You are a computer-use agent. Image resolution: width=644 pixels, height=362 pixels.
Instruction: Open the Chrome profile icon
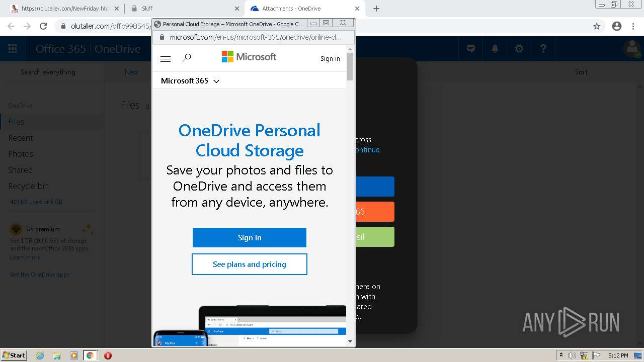point(617,26)
